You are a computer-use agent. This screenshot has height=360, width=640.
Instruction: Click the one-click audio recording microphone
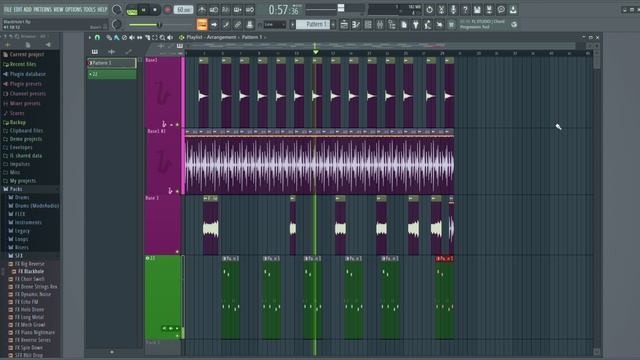pyautogui.click(x=453, y=9)
